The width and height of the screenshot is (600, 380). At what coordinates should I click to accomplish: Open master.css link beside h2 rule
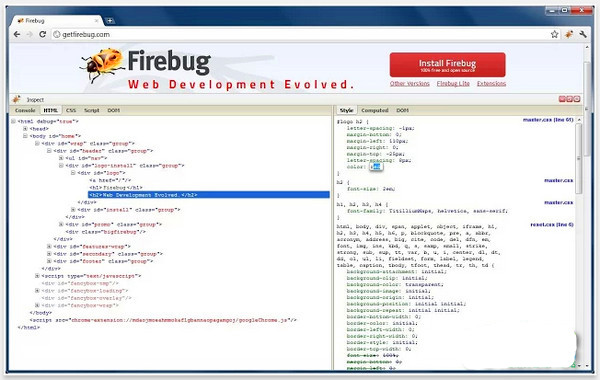(x=559, y=180)
